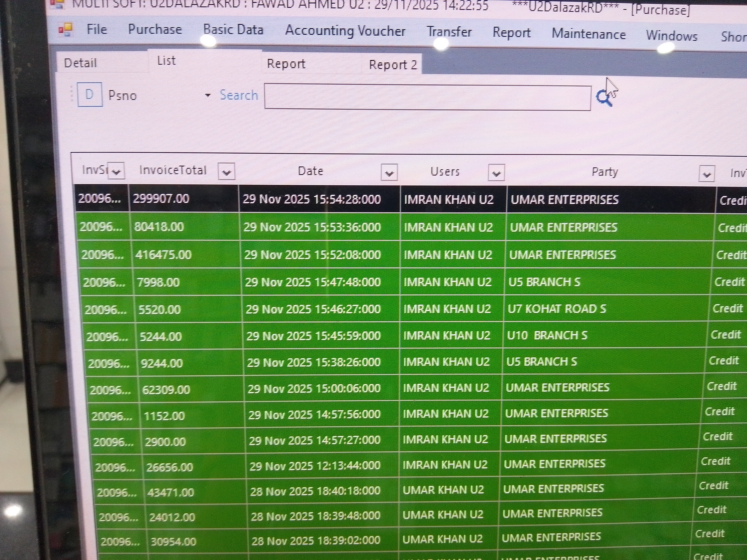Click the D button beside Psno
Viewport: 747px width, 560px height.
click(89, 95)
